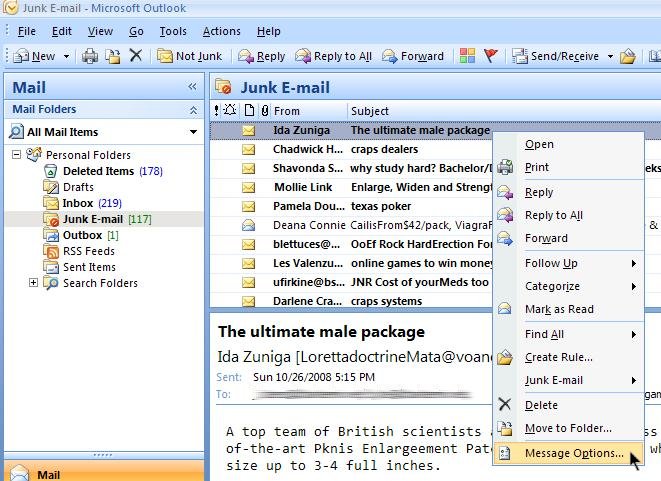Screen dimensions: 661x481
Task: Open the All Mail Items dropdown
Action: tap(193, 132)
